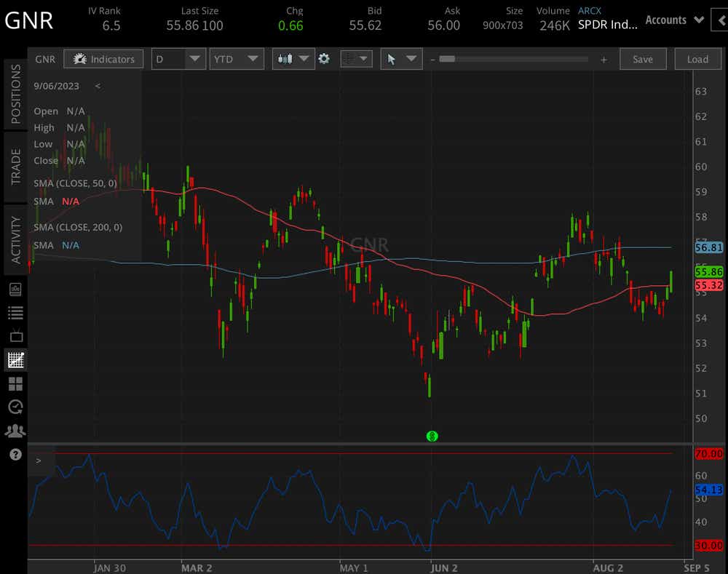
Task: Open the cursor tool dropdown
Action: click(x=402, y=60)
